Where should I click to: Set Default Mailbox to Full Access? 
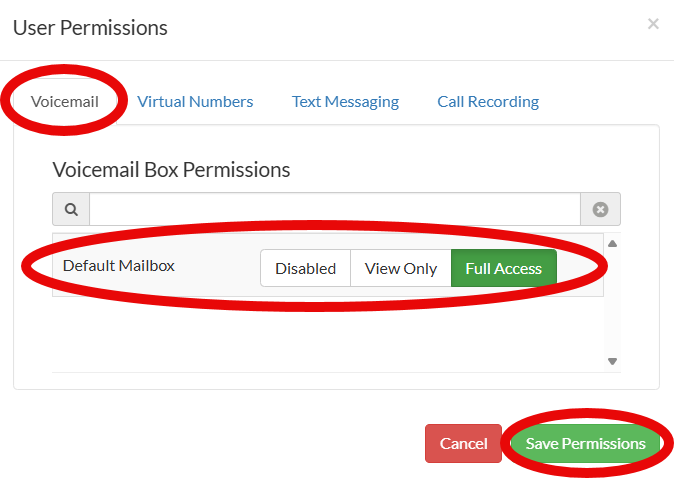pyautogui.click(x=503, y=268)
